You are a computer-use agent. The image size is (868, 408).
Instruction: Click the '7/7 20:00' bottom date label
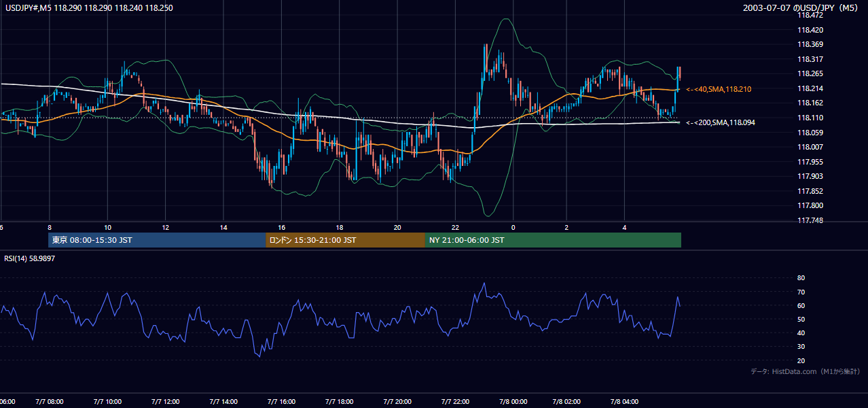coord(397,402)
